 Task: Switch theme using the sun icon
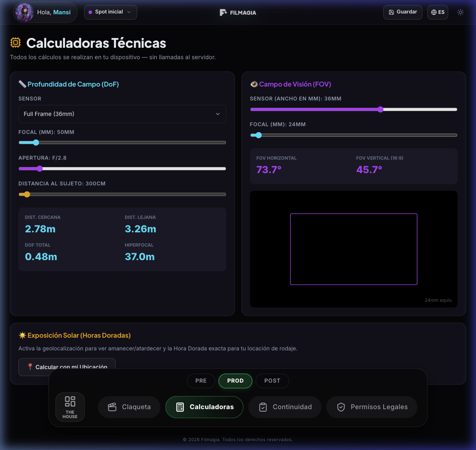click(460, 12)
